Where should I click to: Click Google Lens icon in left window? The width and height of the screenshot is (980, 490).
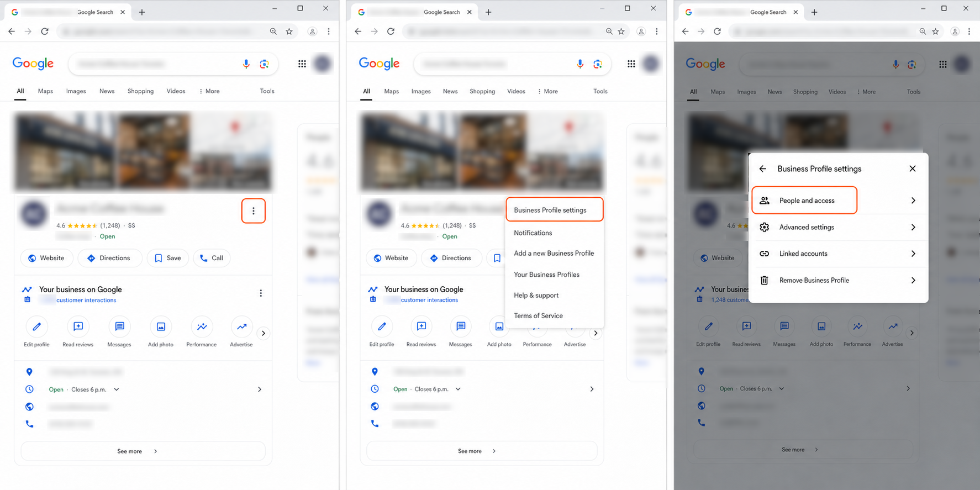pos(264,64)
